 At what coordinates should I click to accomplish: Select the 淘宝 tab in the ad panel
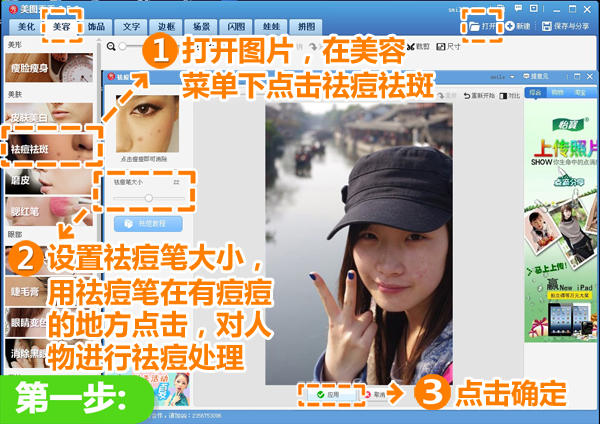(580, 93)
